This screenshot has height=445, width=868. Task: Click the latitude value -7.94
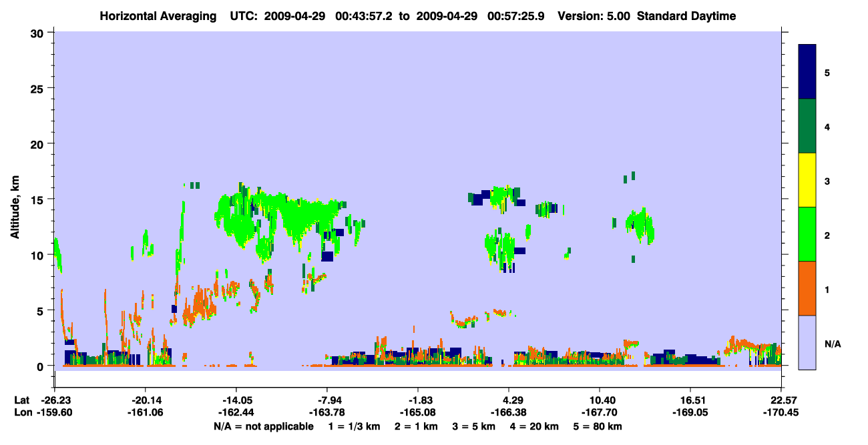(x=327, y=400)
